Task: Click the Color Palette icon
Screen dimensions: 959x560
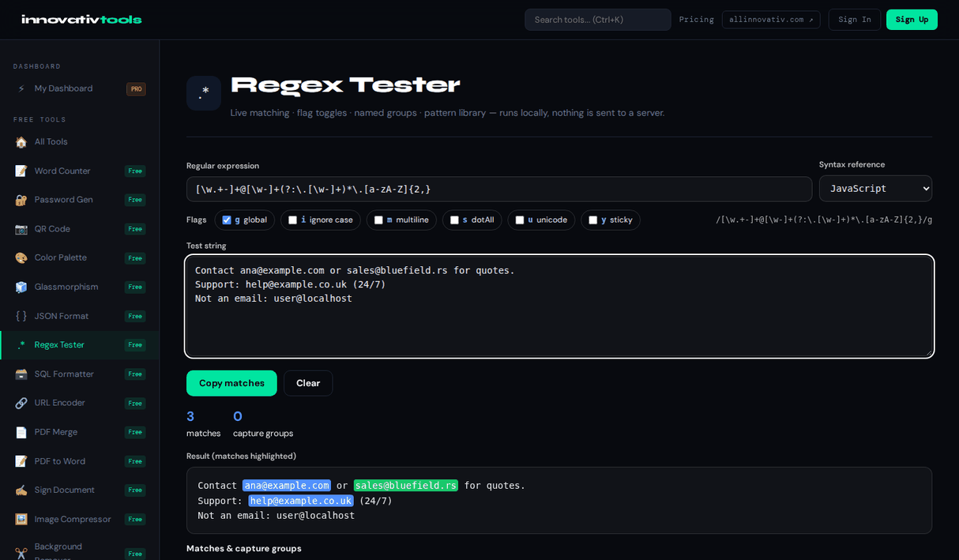Action: tap(21, 257)
